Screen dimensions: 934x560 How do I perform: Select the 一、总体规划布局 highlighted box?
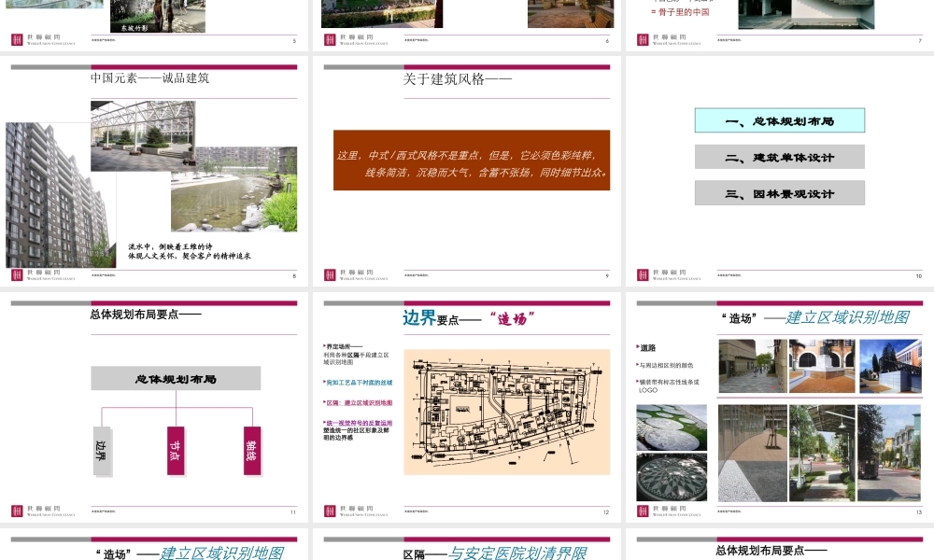click(x=779, y=120)
